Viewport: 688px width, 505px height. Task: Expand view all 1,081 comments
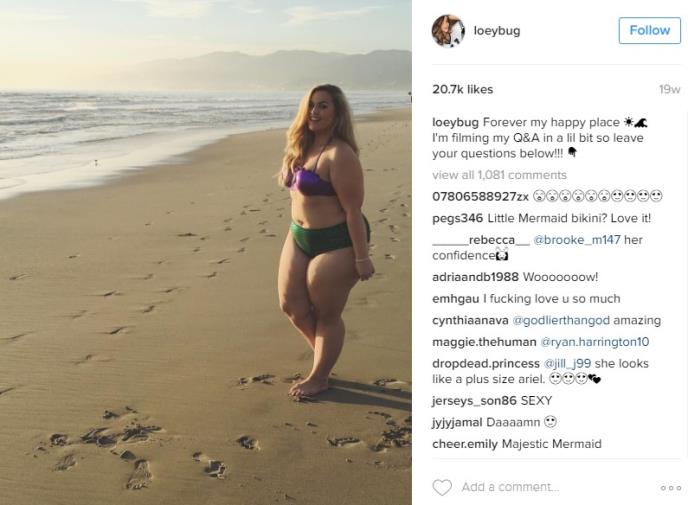click(x=499, y=175)
